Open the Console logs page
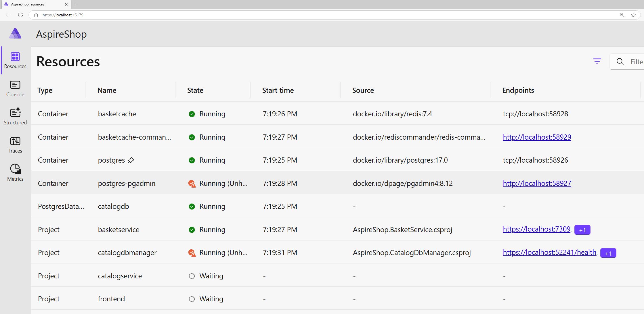Image resolution: width=644 pixels, height=314 pixels. [x=15, y=89]
